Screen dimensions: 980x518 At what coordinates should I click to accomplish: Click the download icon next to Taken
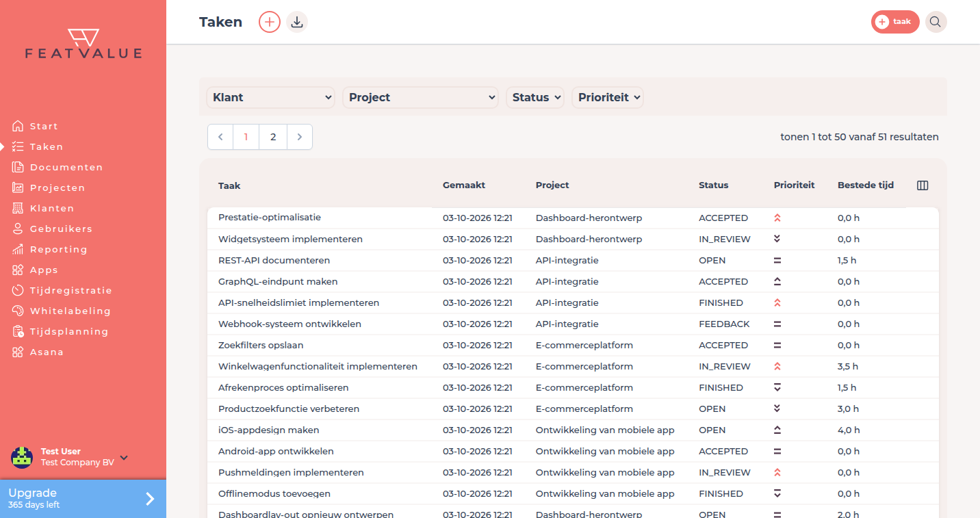pyautogui.click(x=297, y=22)
